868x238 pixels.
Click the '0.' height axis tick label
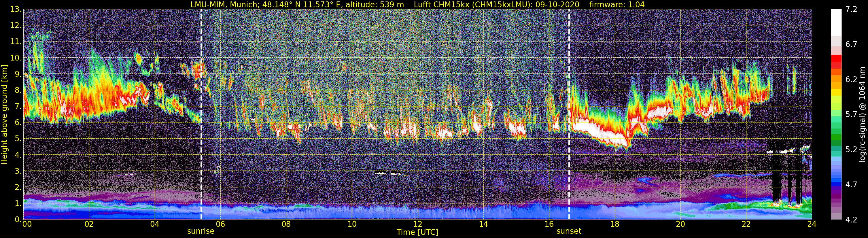tap(18, 220)
